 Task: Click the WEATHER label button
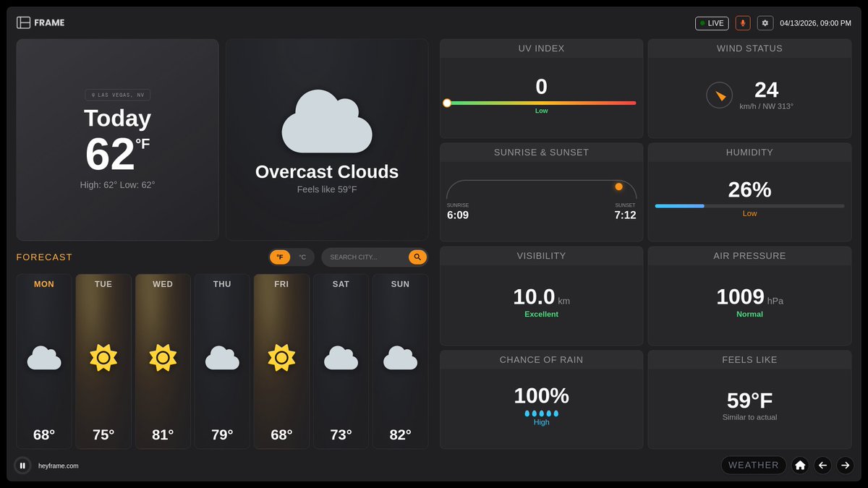[753, 466]
